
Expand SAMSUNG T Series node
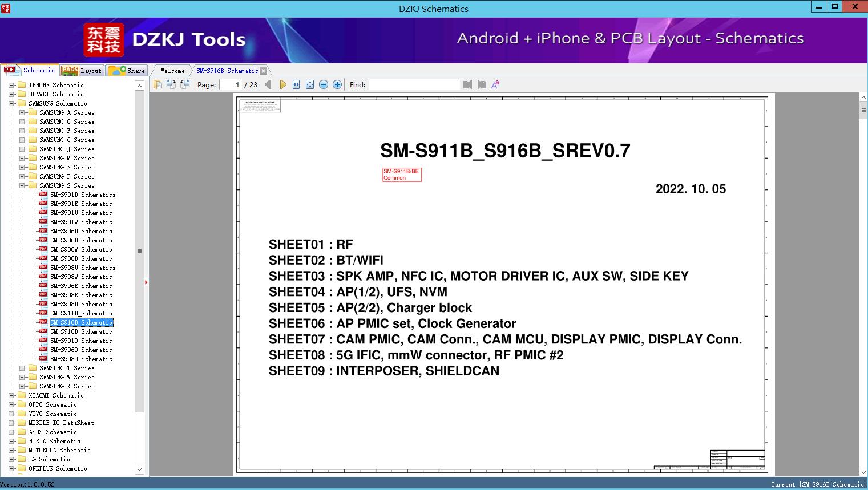(x=22, y=368)
